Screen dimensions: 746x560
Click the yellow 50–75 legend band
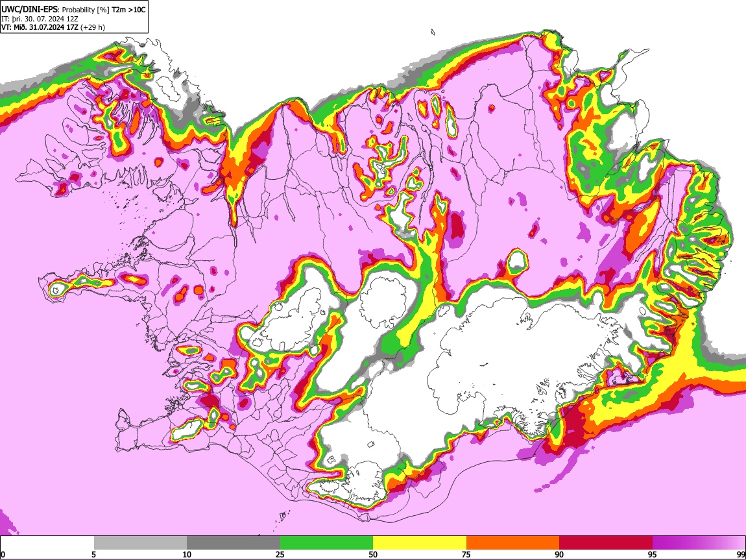420,543
